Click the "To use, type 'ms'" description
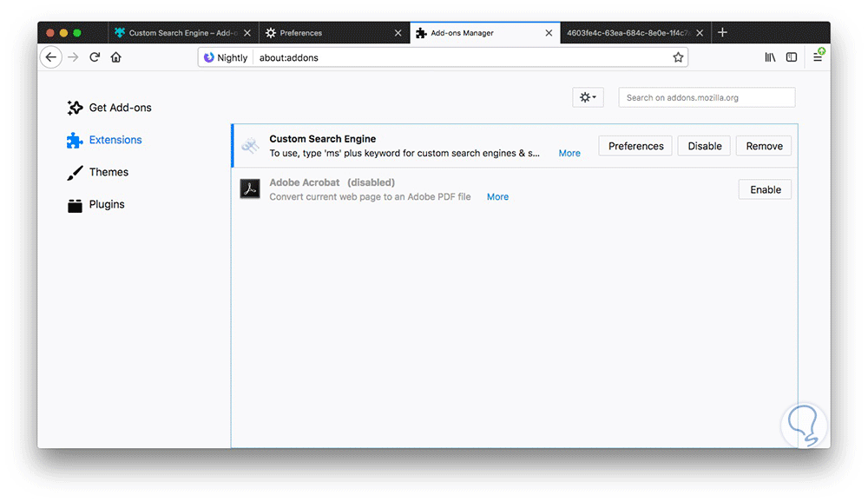This screenshot has width=868, height=502. [404, 153]
